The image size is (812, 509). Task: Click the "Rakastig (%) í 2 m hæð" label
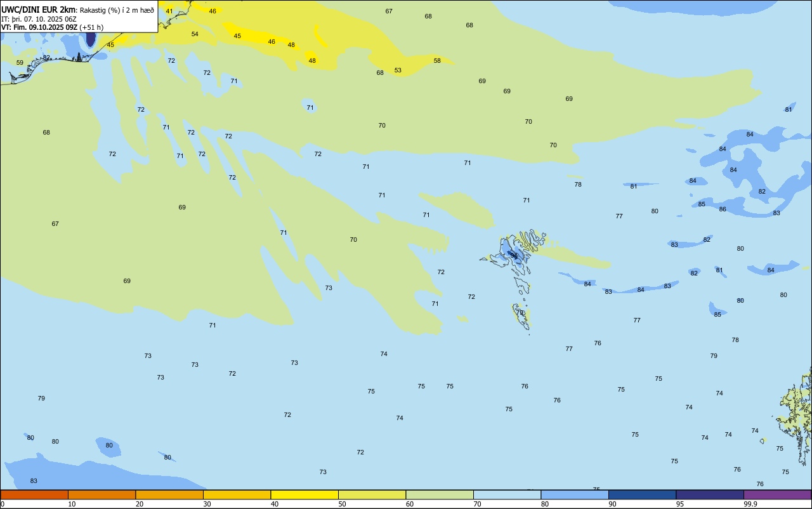[x=117, y=10]
